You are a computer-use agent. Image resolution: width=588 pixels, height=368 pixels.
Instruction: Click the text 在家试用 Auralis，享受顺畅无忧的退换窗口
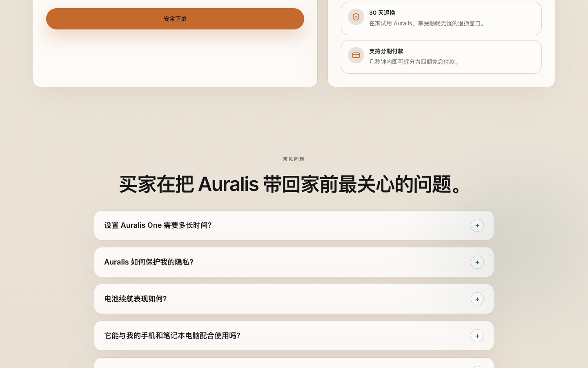(x=428, y=23)
